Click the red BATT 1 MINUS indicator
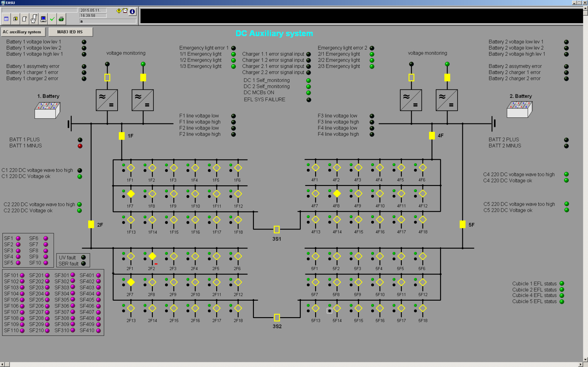The image size is (588, 367). pyautogui.click(x=80, y=146)
